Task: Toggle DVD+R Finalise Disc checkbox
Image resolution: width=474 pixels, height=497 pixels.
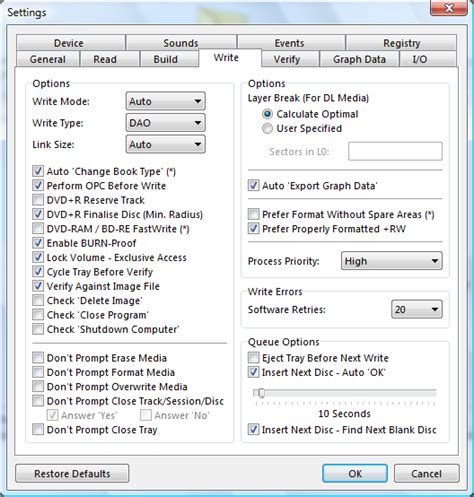Action: coord(38,214)
